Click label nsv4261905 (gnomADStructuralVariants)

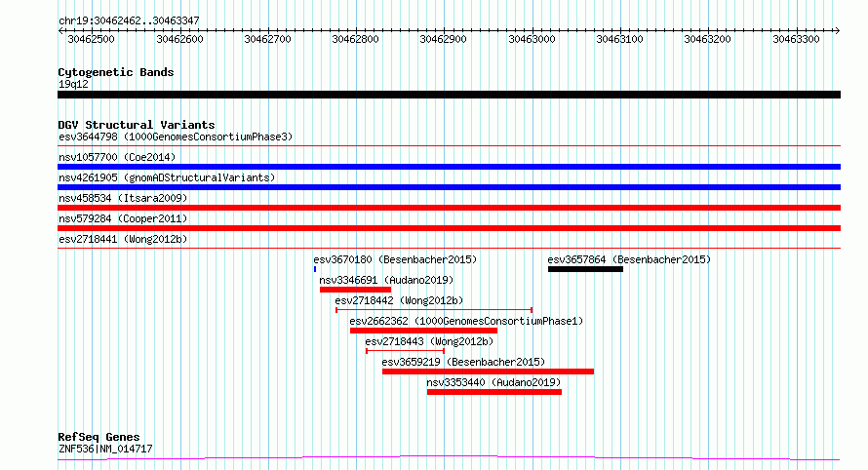point(167,177)
